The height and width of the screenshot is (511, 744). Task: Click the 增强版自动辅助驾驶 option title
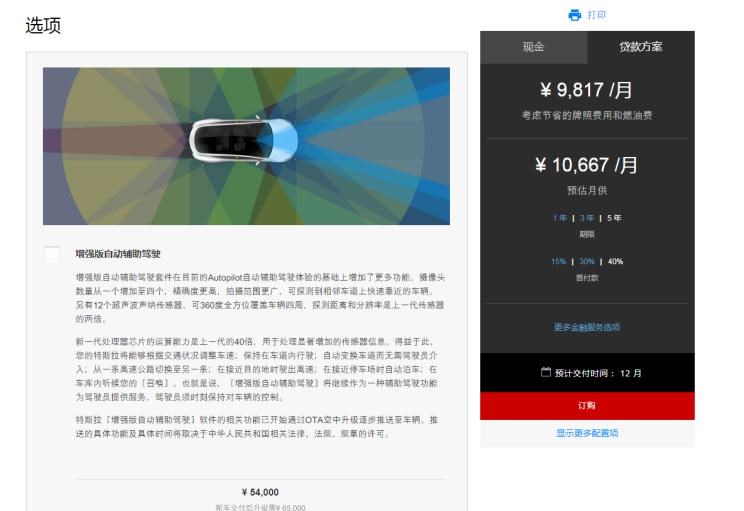pos(118,254)
